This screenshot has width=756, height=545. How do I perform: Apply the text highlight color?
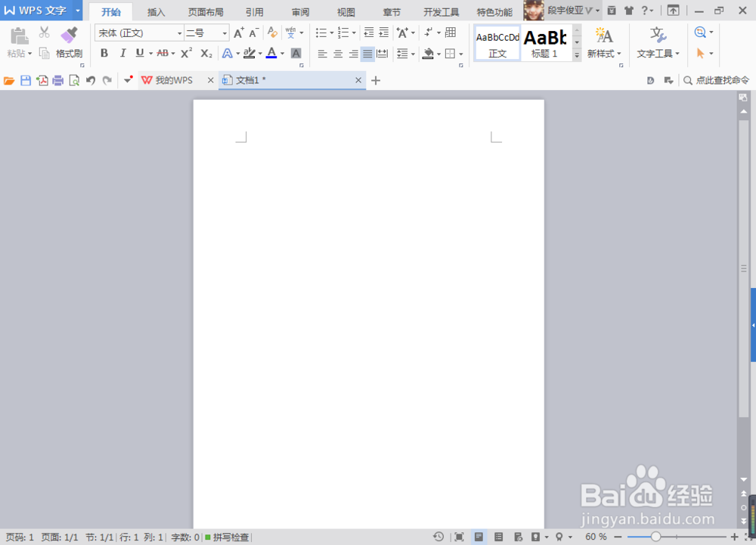pyautogui.click(x=249, y=53)
